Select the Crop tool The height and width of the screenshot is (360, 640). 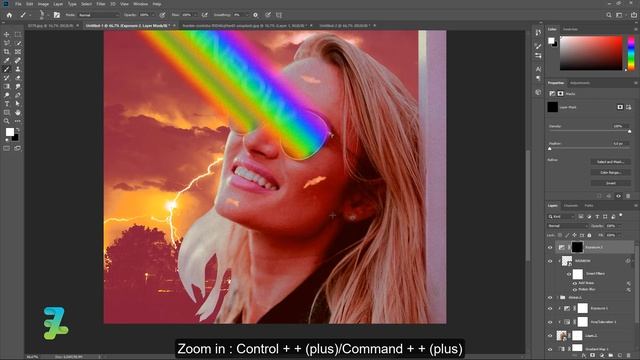(7, 52)
